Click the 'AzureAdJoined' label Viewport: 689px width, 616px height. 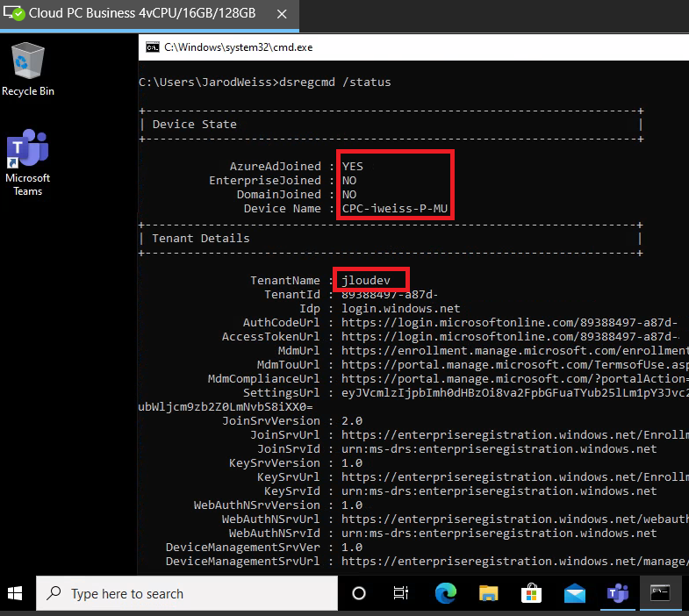click(276, 167)
